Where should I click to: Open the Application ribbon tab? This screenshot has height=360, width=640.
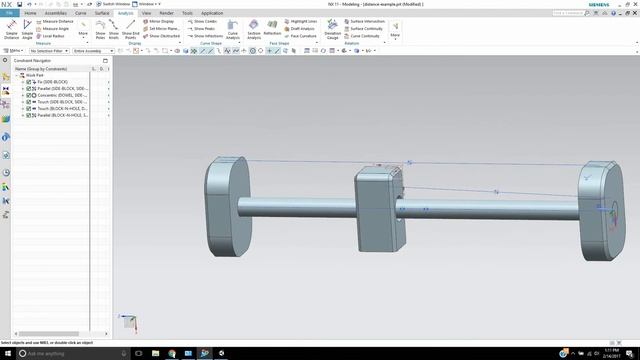click(x=212, y=13)
